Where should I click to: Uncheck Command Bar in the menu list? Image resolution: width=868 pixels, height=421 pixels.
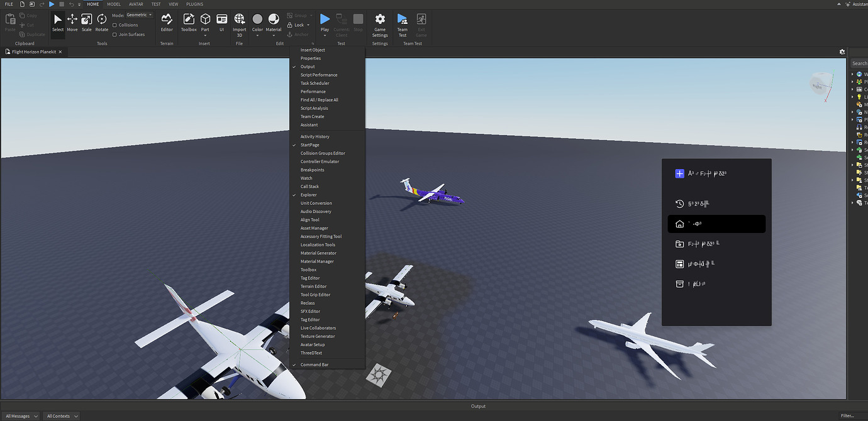pos(327,364)
